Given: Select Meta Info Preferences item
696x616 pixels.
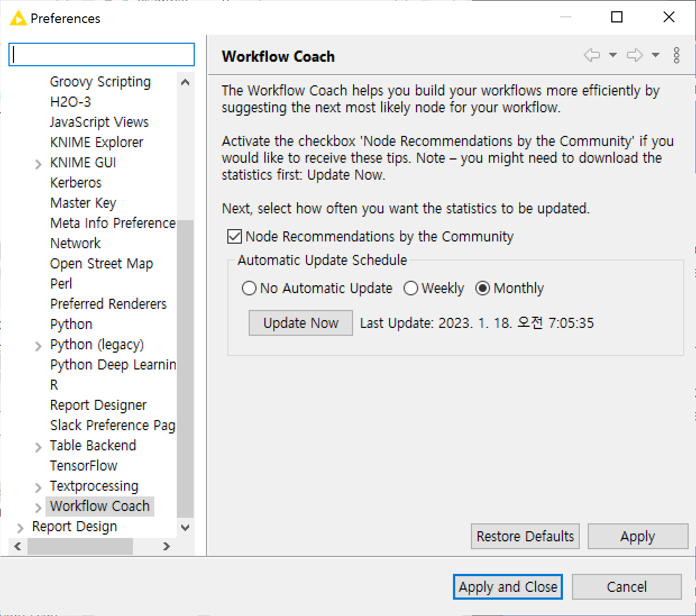Looking at the screenshot, I should pos(112,223).
